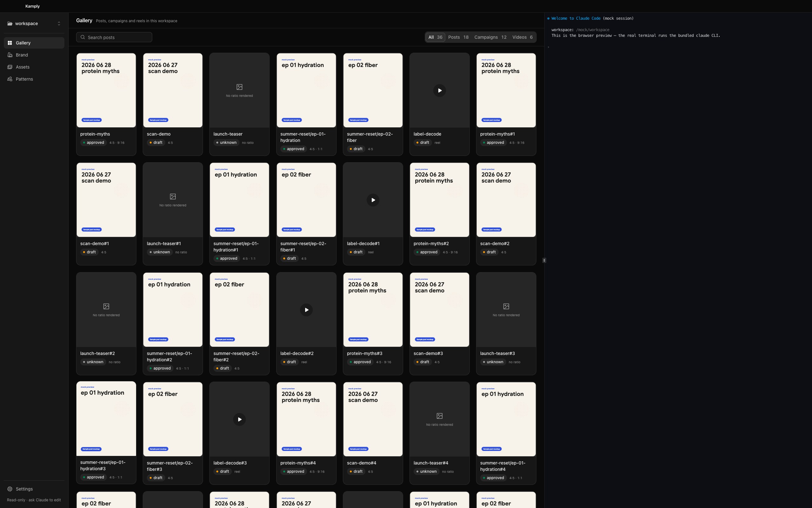Click launch-teaser#2 placeholder image icon

tap(106, 306)
